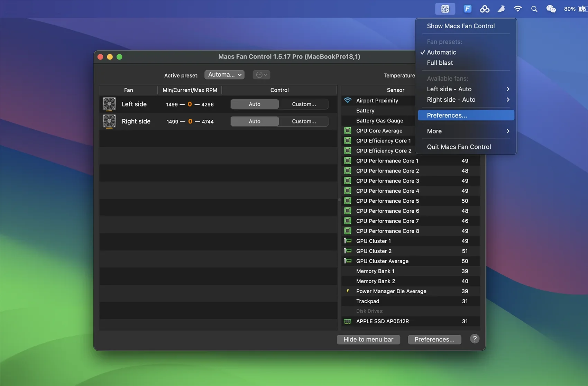Click the bird-shaped menu bar icon
The height and width of the screenshot is (386, 588).
coord(501,9)
